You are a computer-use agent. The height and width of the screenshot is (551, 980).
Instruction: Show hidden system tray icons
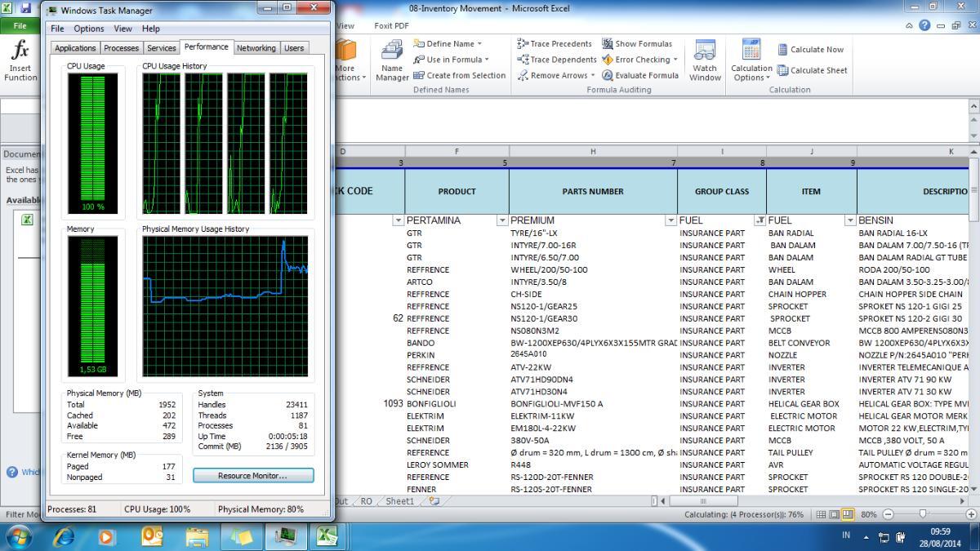pyautogui.click(x=866, y=537)
